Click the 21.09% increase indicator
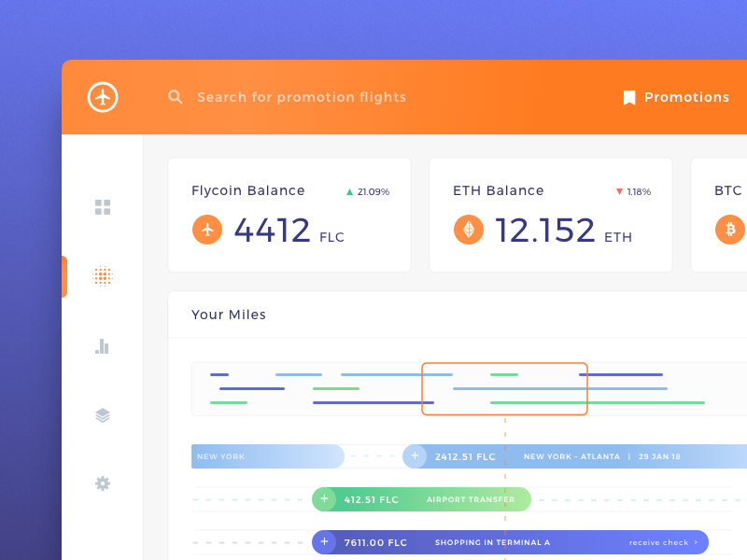 point(367,191)
